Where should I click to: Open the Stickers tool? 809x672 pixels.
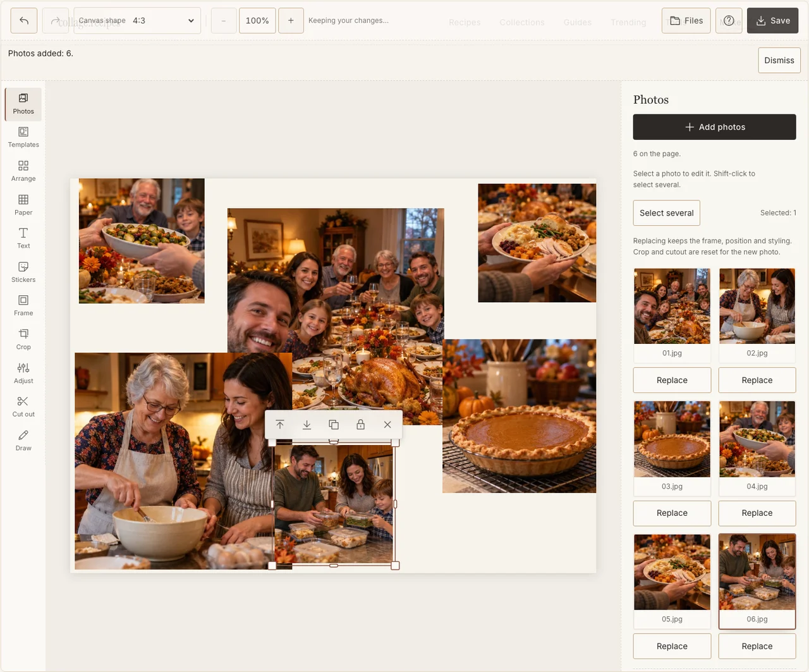(x=23, y=272)
